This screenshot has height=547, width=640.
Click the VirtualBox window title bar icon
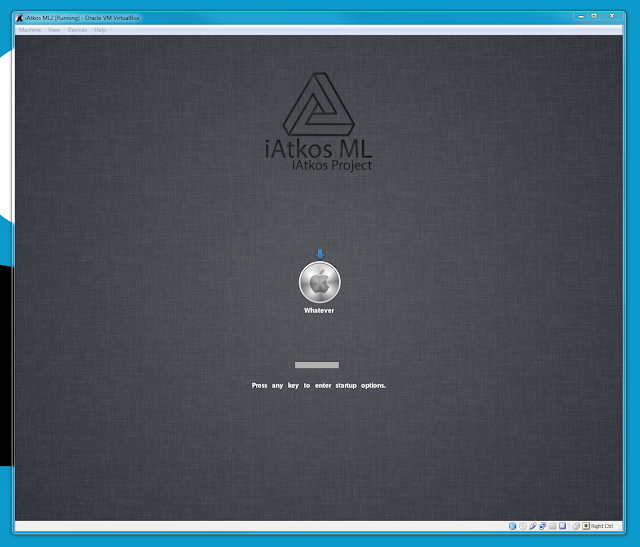coord(19,18)
